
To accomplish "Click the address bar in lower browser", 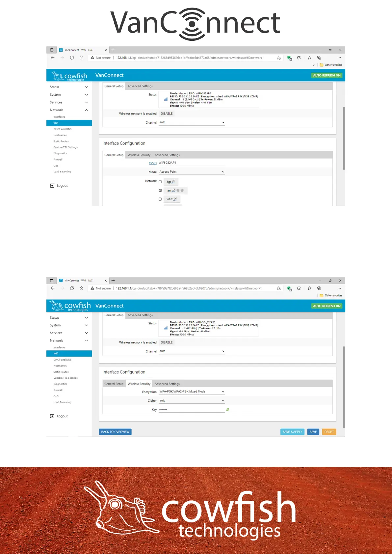I will tap(186, 288).
